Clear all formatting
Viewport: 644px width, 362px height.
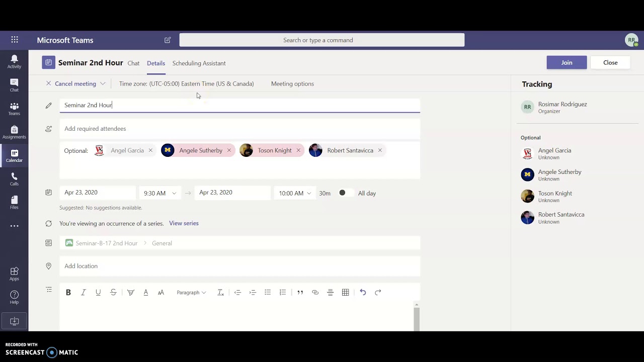tap(220, 292)
